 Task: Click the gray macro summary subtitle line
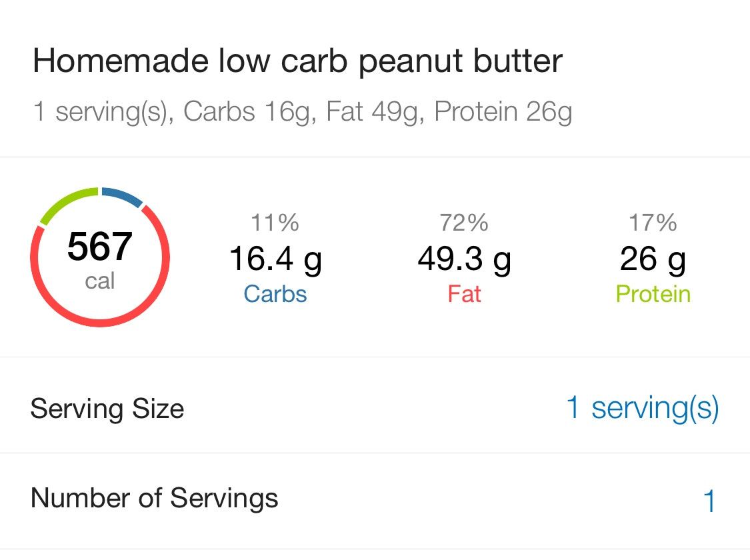(x=302, y=111)
